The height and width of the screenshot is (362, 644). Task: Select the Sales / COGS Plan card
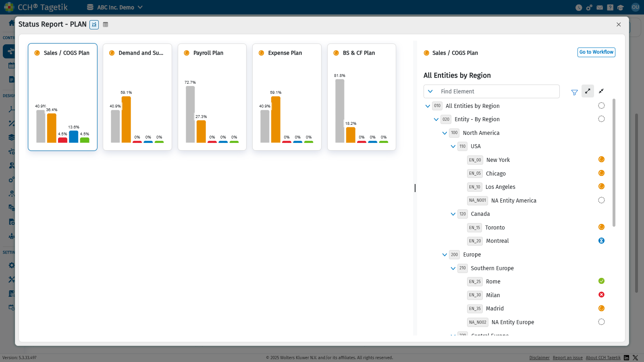point(62,97)
